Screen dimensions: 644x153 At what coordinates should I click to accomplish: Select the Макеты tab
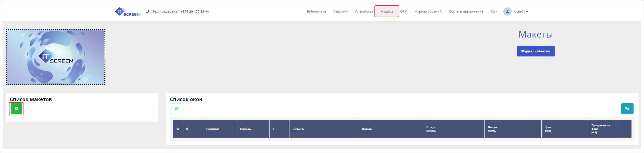click(386, 12)
